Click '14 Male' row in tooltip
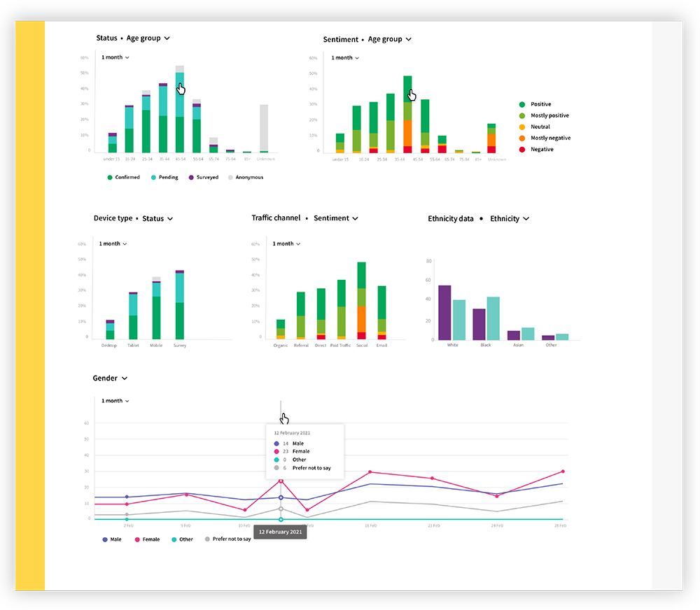700x610 pixels. [289, 444]
